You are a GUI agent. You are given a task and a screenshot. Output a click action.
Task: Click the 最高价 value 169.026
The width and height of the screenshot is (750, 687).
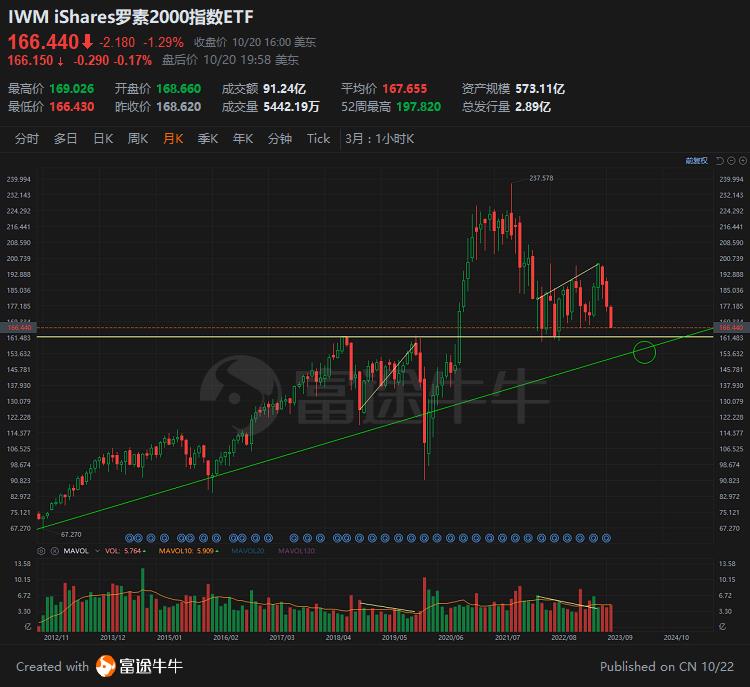point(72,89)
